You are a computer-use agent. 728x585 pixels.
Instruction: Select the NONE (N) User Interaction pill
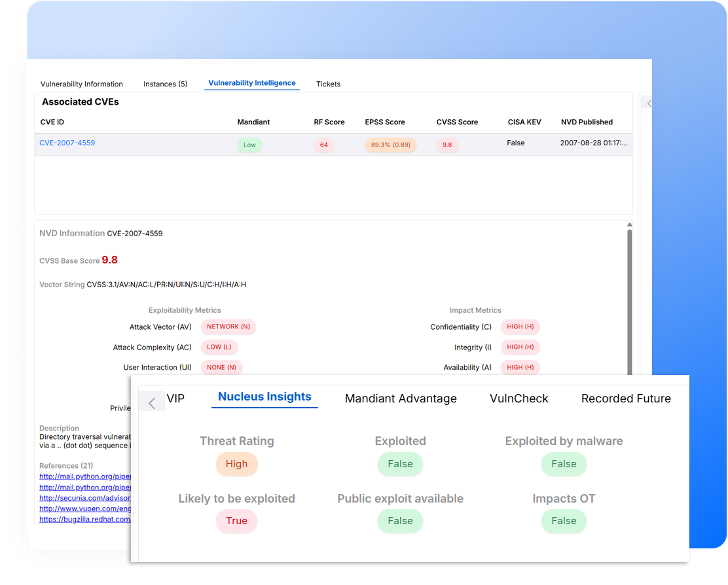click(x=221, y=367)
